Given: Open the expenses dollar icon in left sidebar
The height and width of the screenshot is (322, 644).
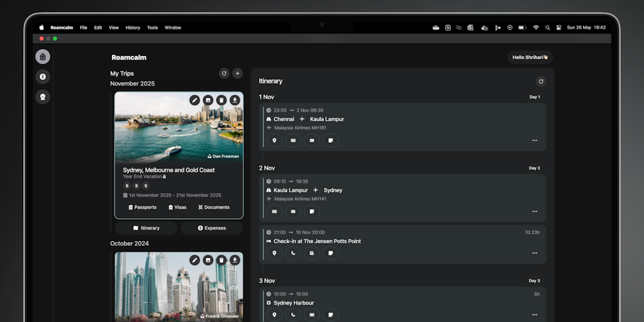Looking at the screenshot, I should 43,77.
